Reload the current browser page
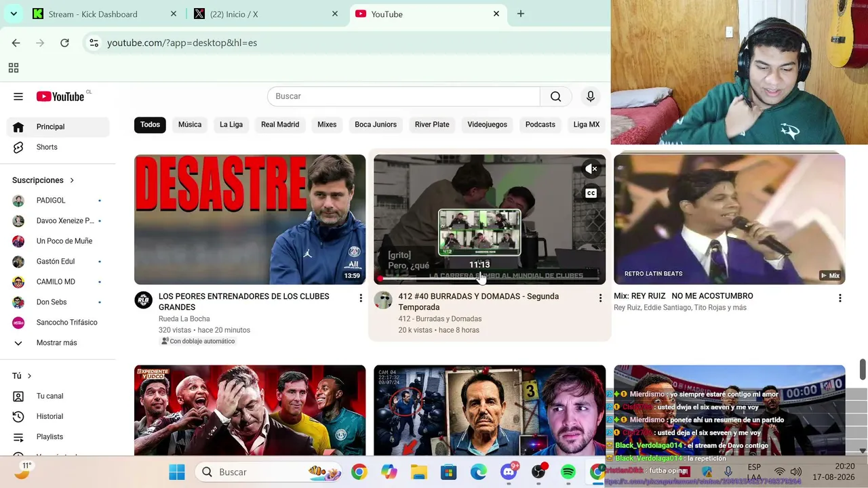Image resolution: width=868 pixels, height=488 pixels. tap(64, 43)
